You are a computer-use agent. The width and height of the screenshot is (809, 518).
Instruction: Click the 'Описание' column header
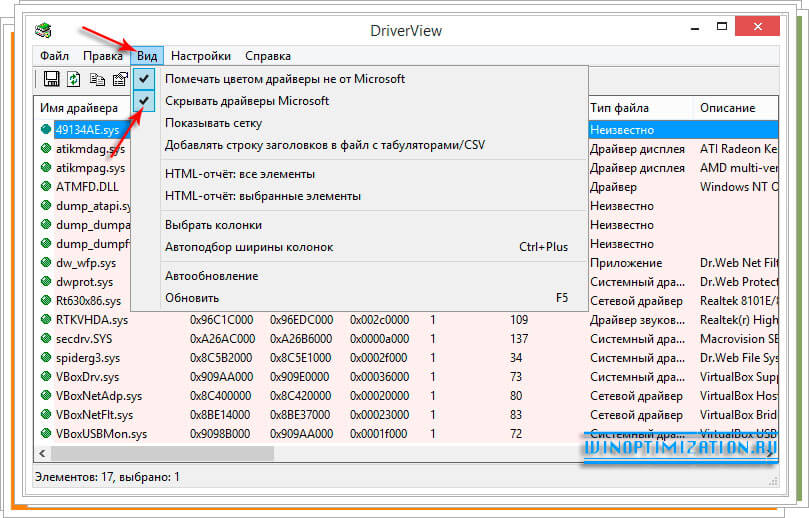click(727, 108)
